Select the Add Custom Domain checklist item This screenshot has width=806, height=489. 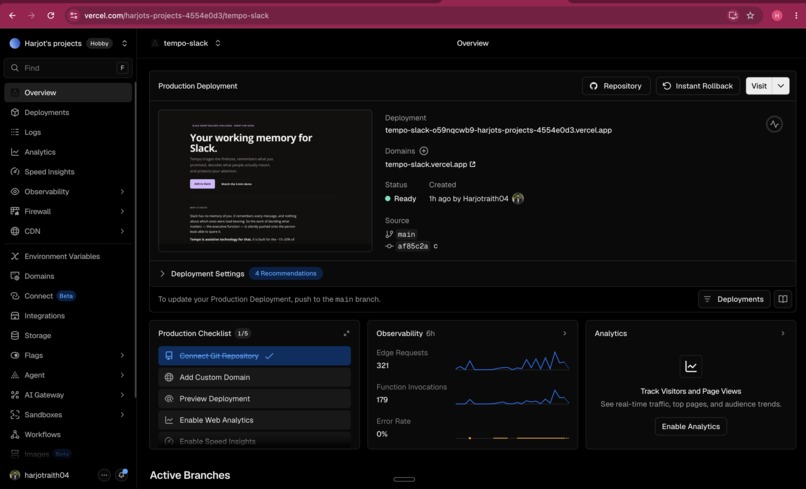[x=254, y=377]
